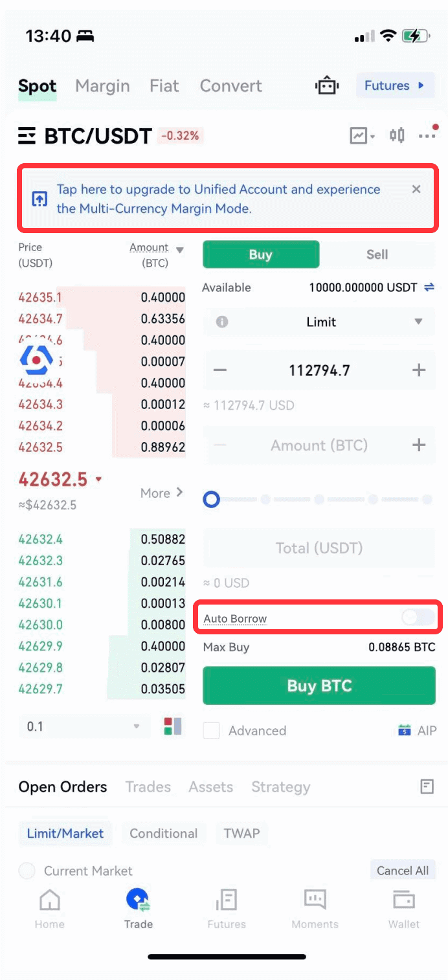This screenshot has height=980, width=448.
Task: Open the candlestick chart icon
Action: click(x=397, y=135)
